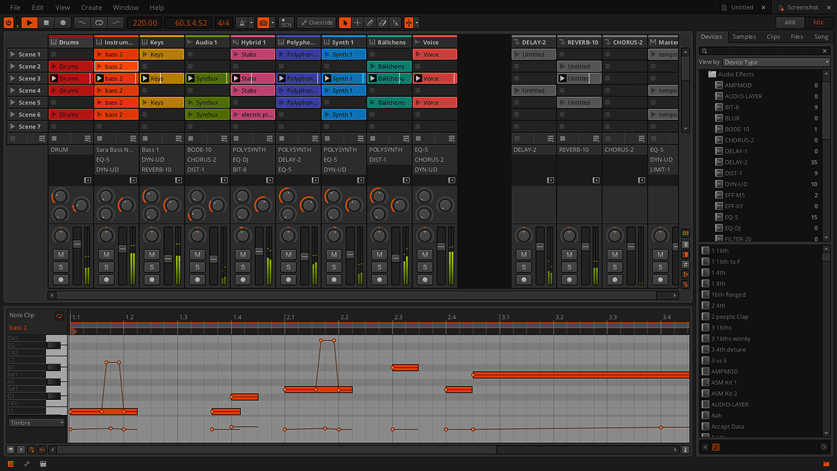Screen dimensions: 837x471
Task: Mute the Drums track
Action: [x=61, y=255]
